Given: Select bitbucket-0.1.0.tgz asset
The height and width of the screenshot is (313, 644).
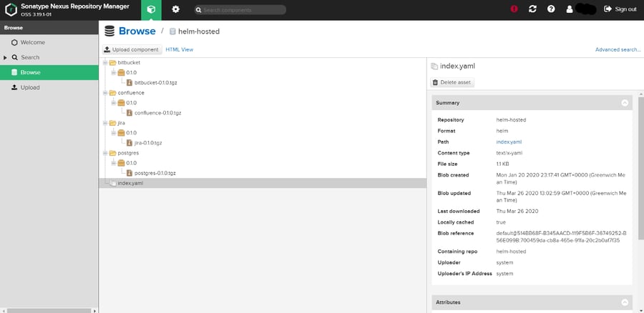Looking at the screenshot, I should pos(156,82).
